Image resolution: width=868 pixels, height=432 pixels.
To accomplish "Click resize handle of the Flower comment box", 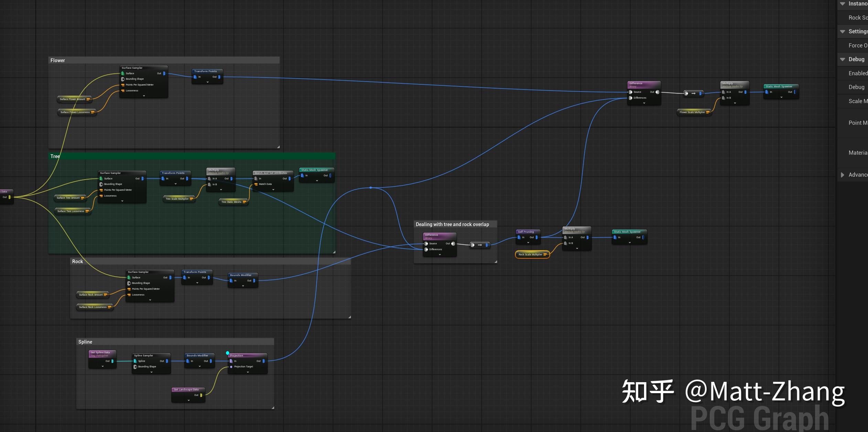I will coord(278,147).
